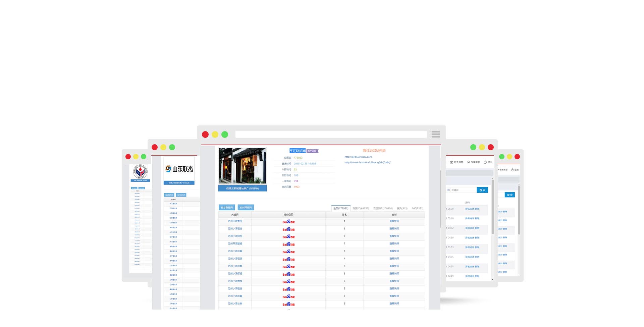Screen dimensions: 644x327
Task: Switch to the 360(7323) tab
Action: 418,208
